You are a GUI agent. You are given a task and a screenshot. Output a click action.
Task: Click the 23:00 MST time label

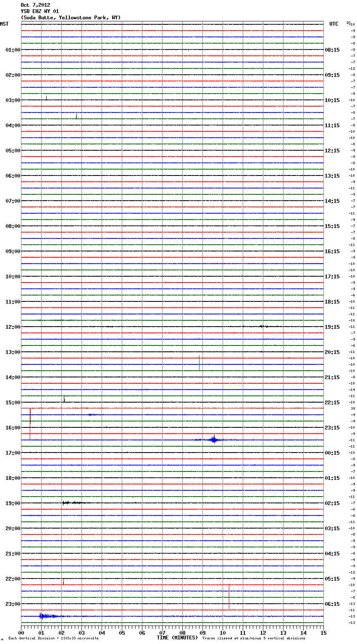point(13,604)
